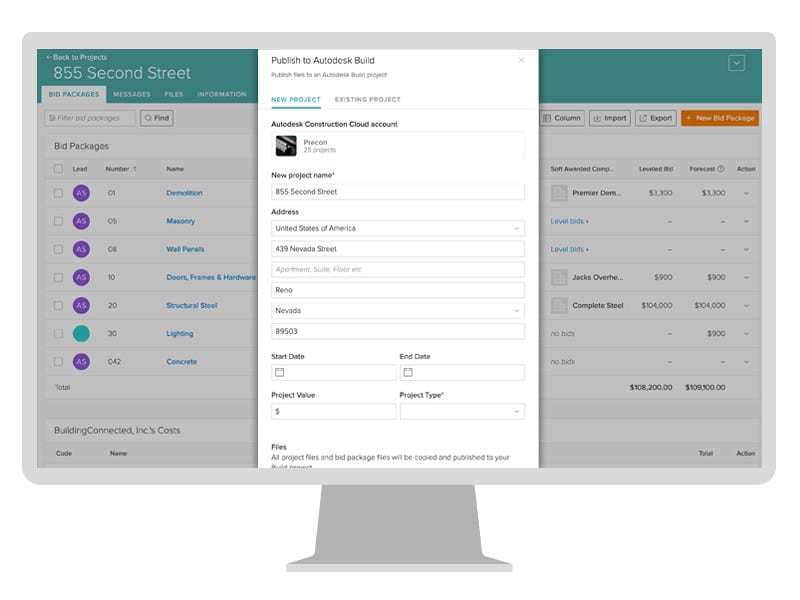800x600 pixels.
Task: Expand the action chevron for Concrete row
Action: point(746,361)
